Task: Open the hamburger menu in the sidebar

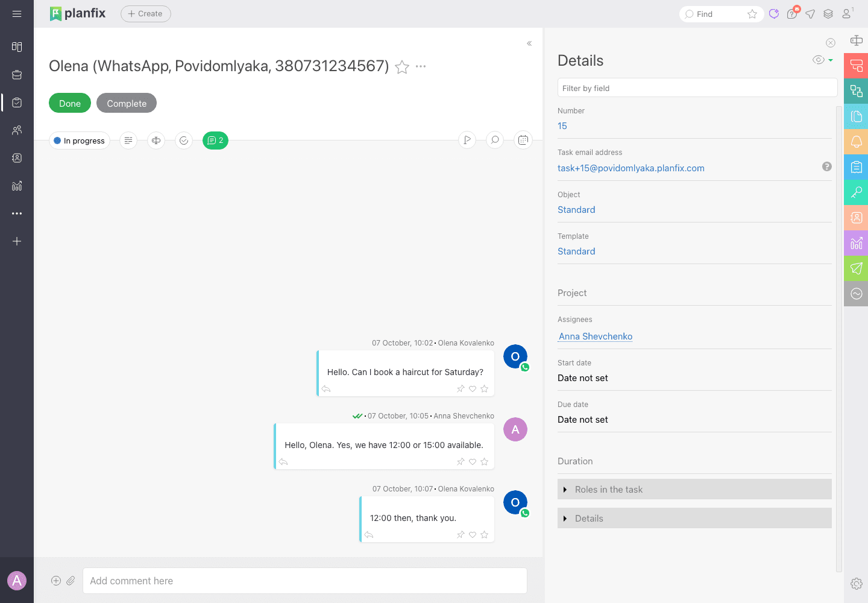Action: point(17,14)
